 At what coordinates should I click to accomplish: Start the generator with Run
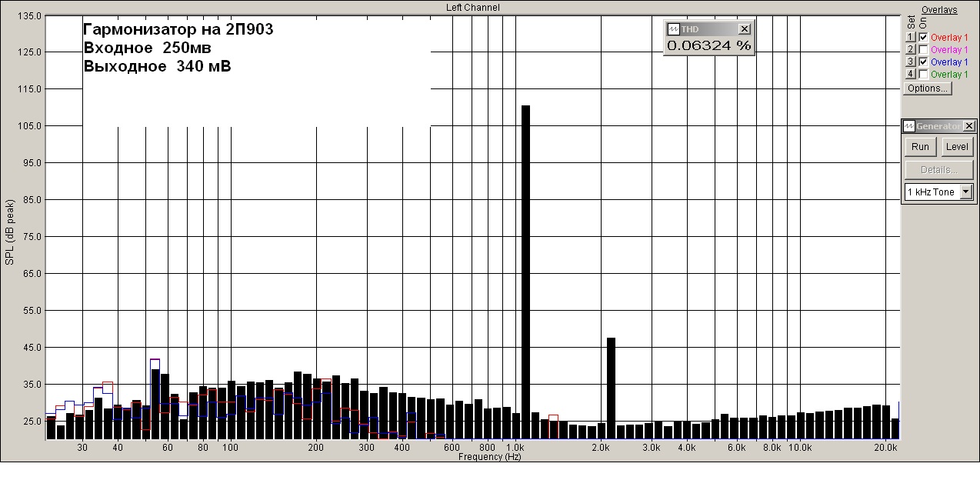[920, 146]
